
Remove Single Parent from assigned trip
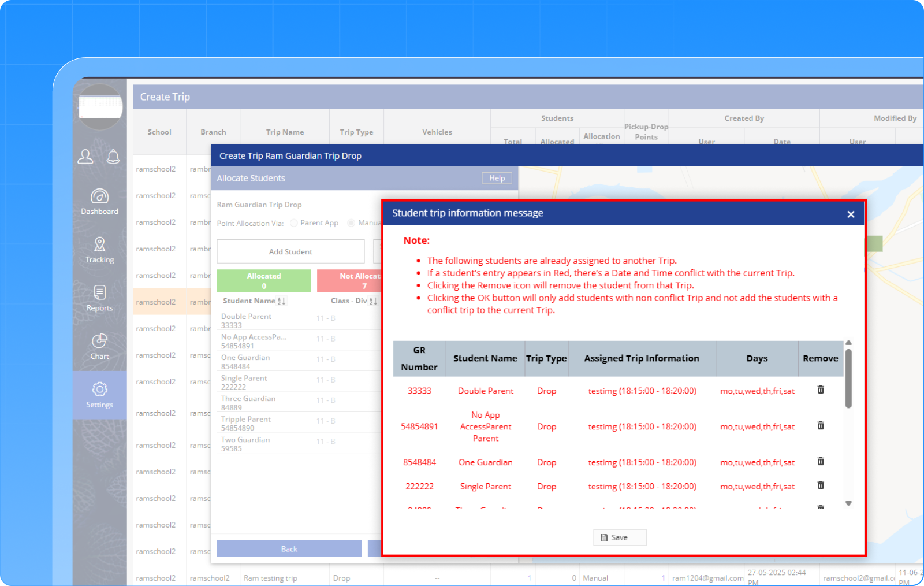[x=820, y=486]
